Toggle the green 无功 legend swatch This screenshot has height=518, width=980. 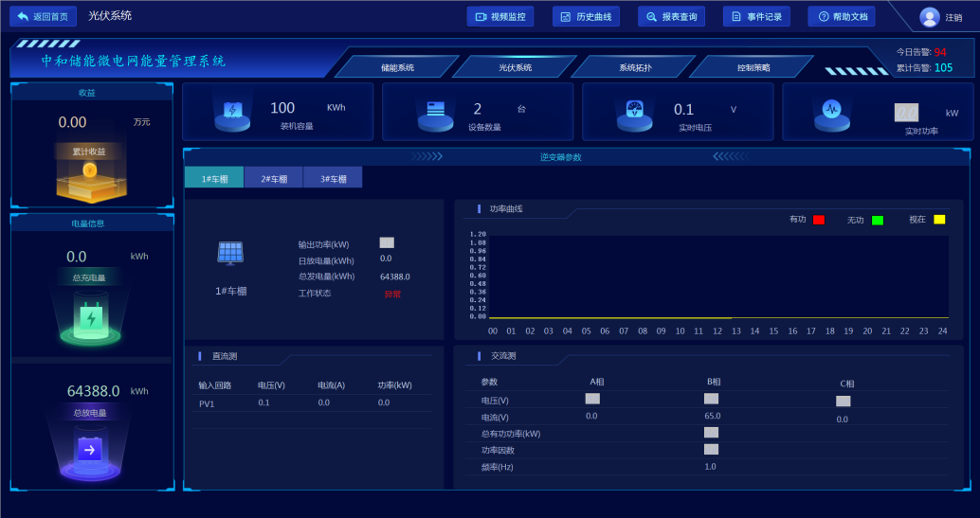[x=878, y=220]
